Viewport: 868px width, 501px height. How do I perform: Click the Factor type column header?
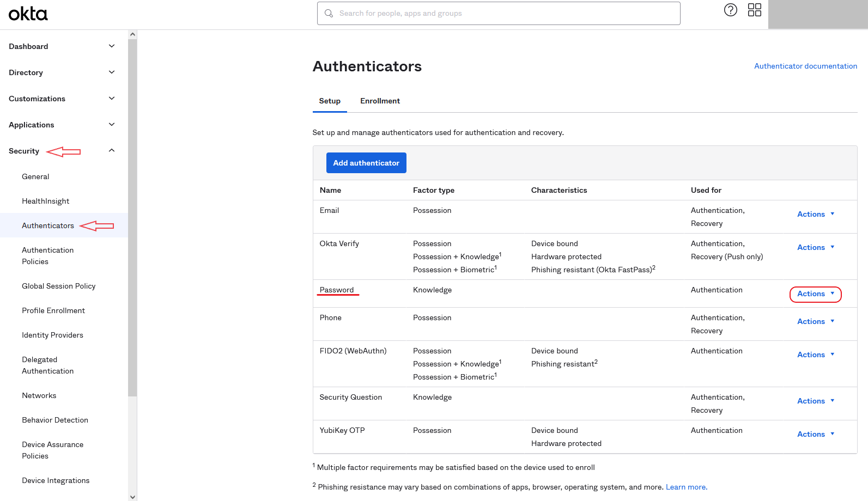(x=434, y=190)
